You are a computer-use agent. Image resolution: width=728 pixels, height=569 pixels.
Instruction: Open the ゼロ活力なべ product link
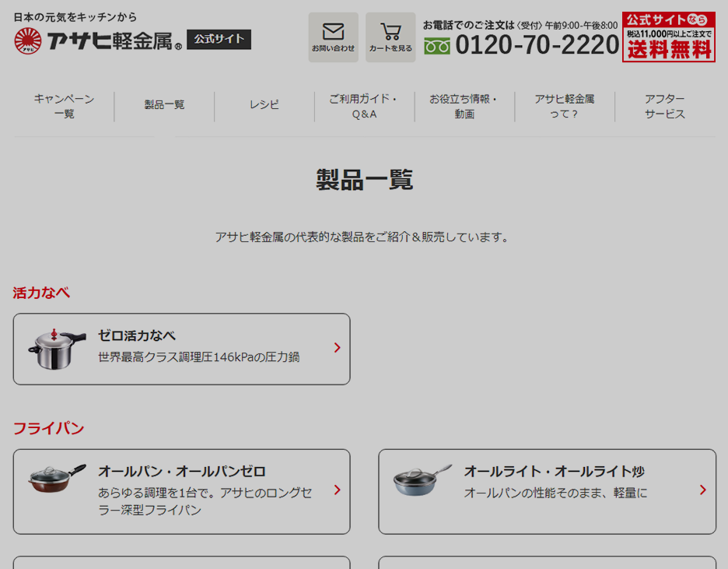(x=181, y=349)
